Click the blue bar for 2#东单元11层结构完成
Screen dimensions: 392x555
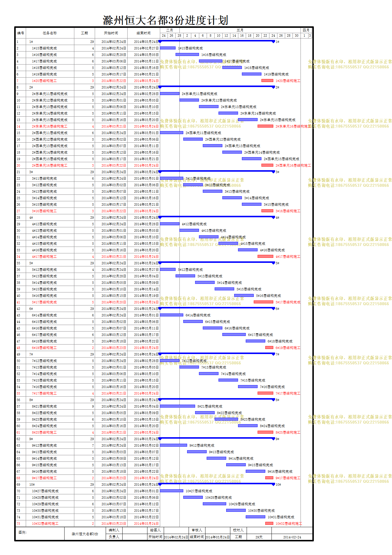tap(170, 94)
